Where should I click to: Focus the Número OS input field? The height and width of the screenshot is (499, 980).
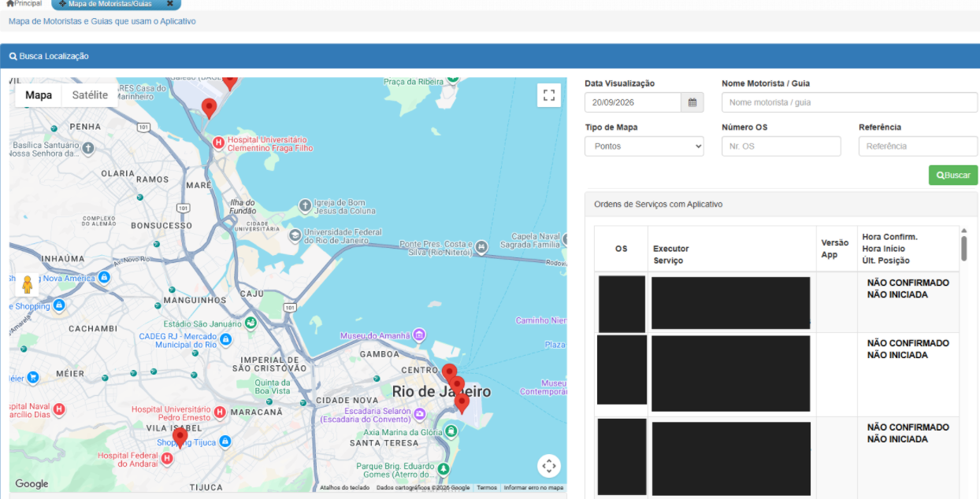coord(781,146)
